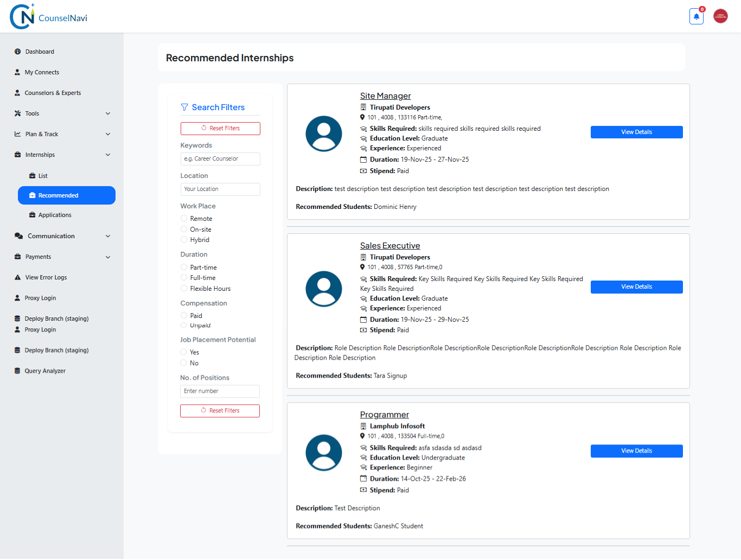Open My Connects in the sidebar
741x560 pixels.
pos(42,72)
